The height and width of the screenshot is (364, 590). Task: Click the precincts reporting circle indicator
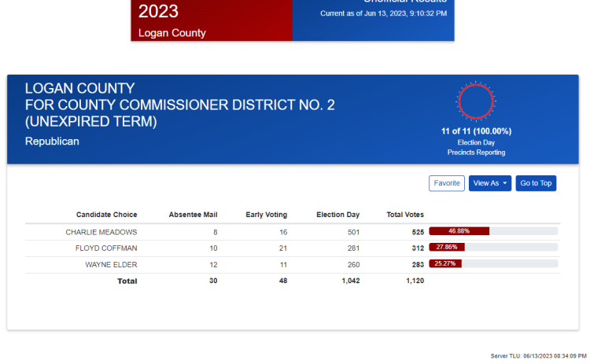tap(476, 101)
